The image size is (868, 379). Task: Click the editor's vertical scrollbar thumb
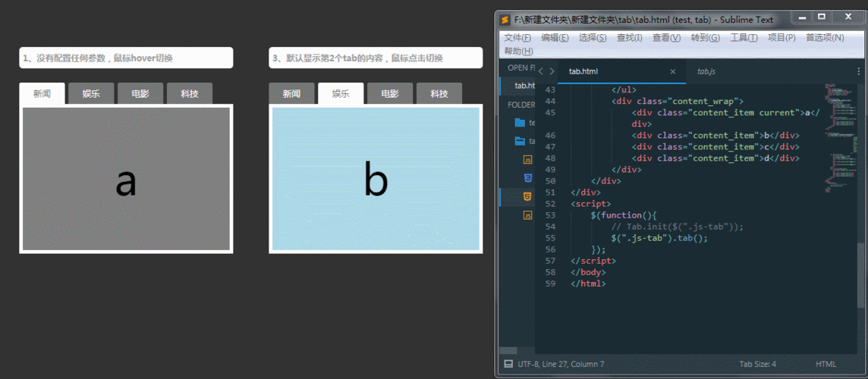(860, 274)
